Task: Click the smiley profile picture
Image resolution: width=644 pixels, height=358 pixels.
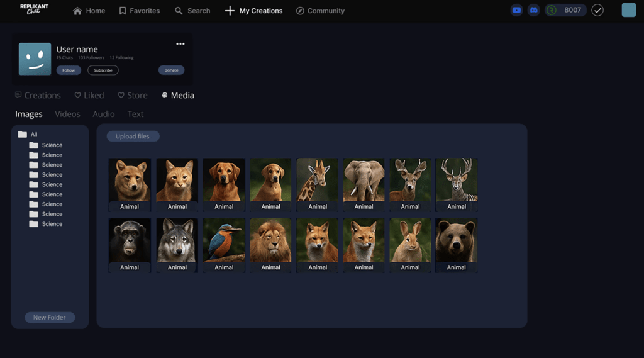Action: [35, 59]
